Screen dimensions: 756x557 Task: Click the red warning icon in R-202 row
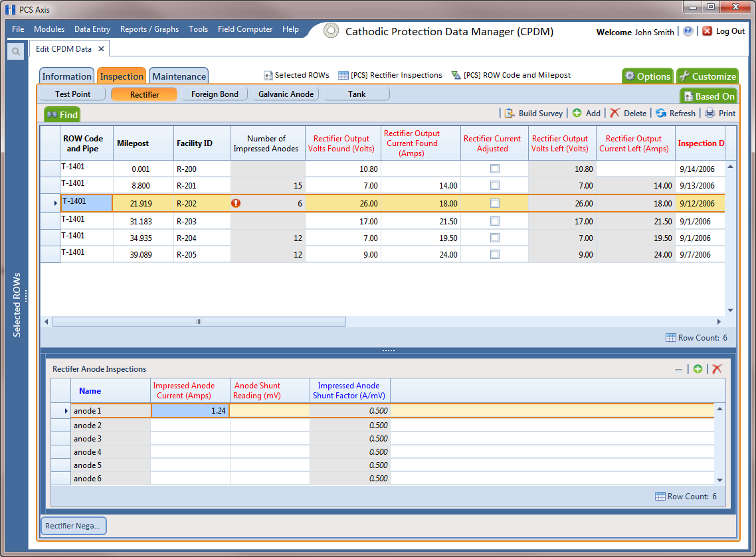pos(236,203)
